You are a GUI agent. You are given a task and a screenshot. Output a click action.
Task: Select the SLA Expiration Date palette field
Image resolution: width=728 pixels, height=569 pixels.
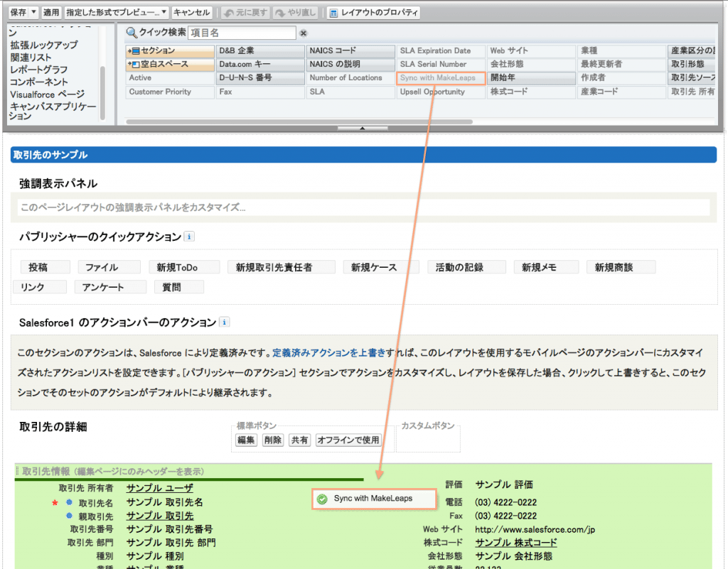point(441,50)
